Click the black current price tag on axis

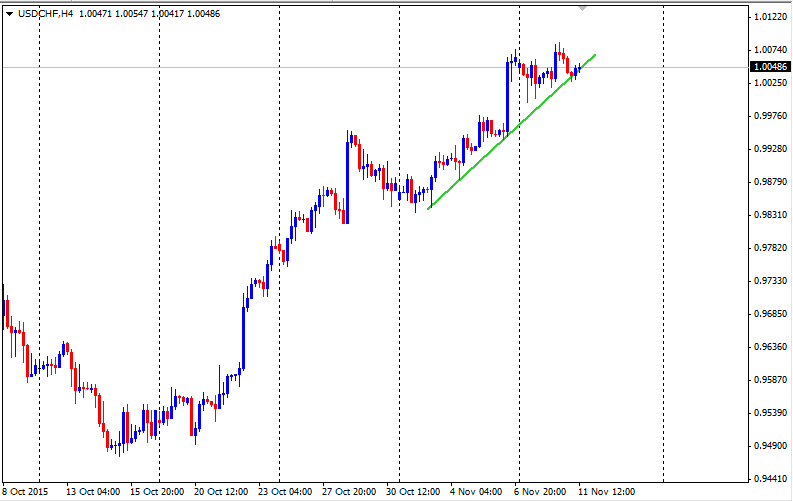coord(770,67)
